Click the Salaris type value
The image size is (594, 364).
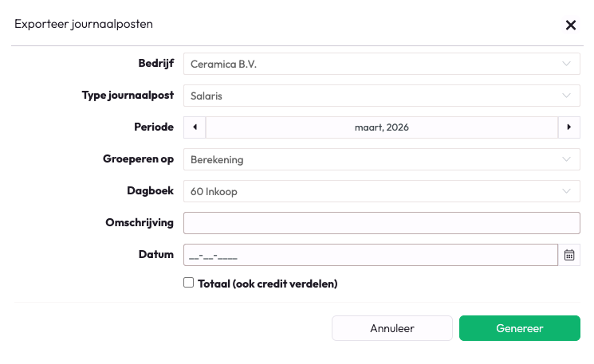206,96
